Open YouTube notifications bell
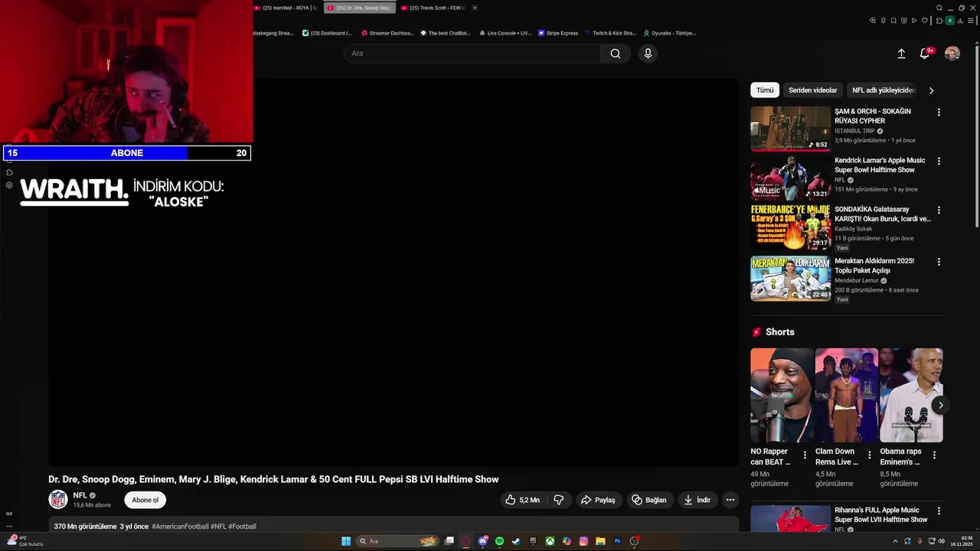The height and width of the screenshot is (551, 980). click(x=925, y=54)
